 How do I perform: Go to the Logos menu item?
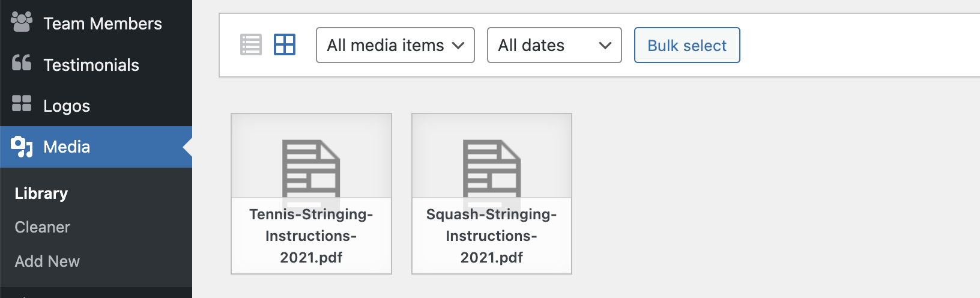[x=67, y=106]
